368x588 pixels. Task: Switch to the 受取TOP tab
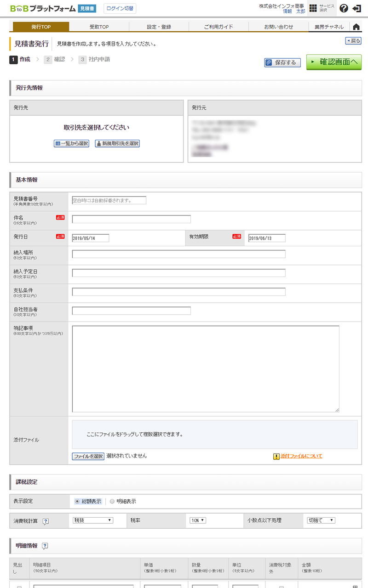(x=99, y=27)
